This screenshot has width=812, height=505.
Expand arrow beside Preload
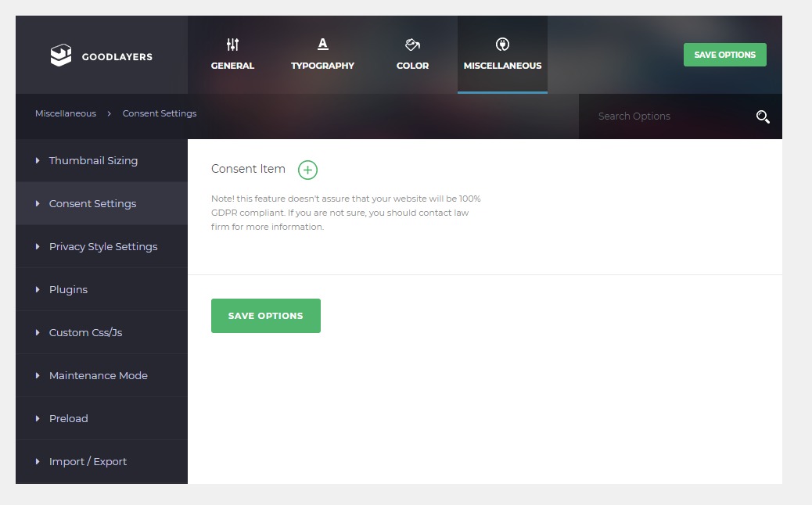point(38,418)
